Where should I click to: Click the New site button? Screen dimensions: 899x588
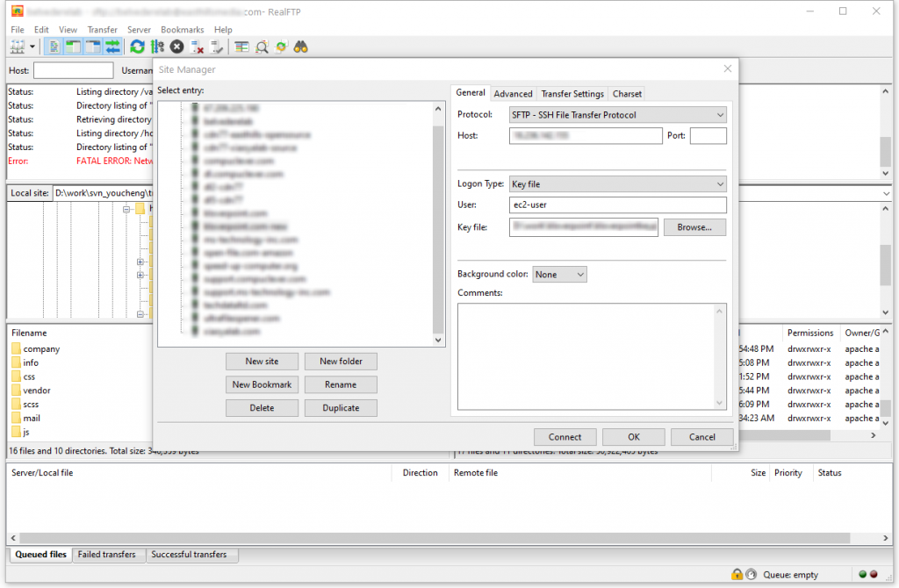coord(262,362)
